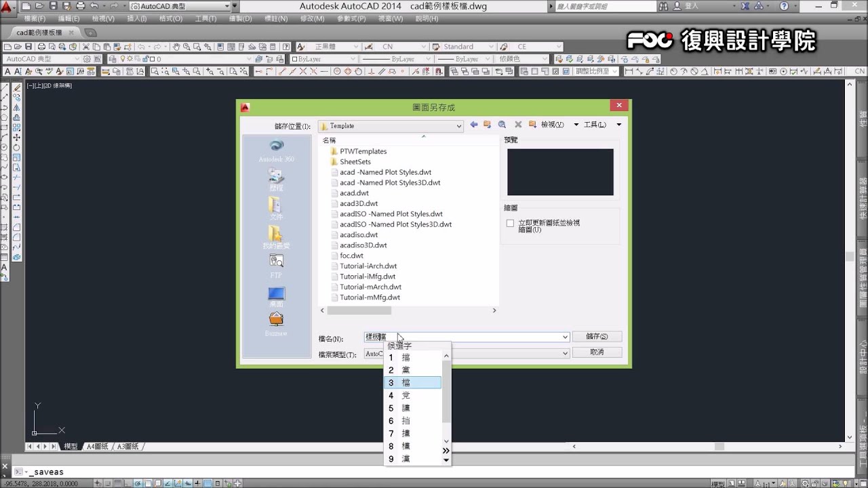The image size is (868, 488).
Task: Click the workspace settings gear icon
Action: tap(87, 59)
